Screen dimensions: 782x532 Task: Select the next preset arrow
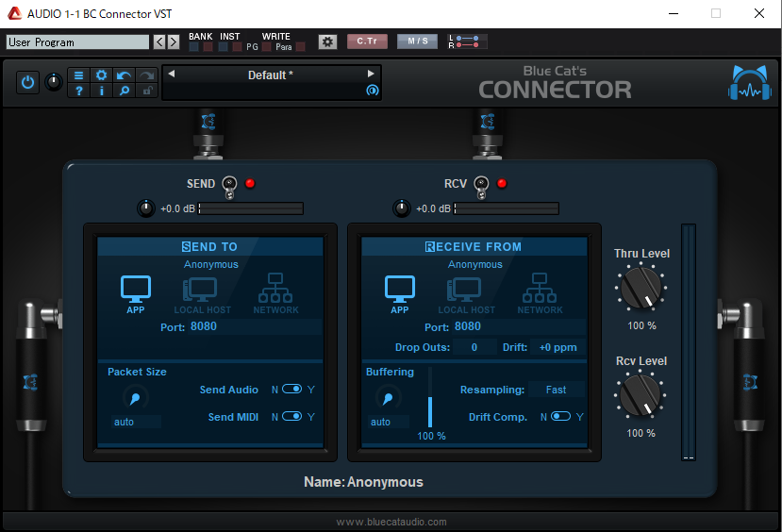tap(371, 74)
